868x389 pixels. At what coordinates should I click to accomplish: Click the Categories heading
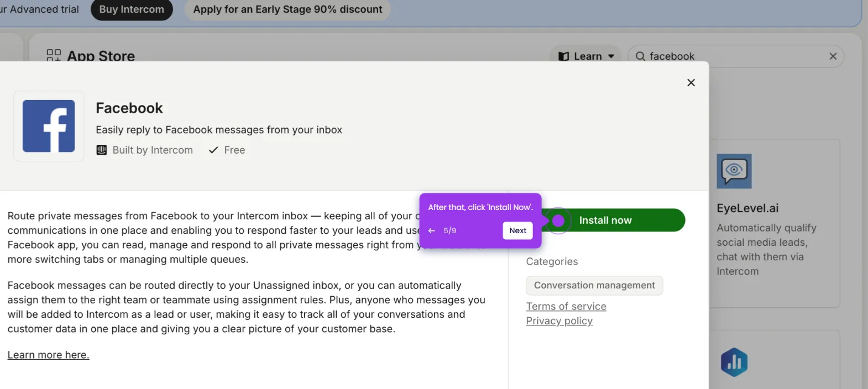552,262
